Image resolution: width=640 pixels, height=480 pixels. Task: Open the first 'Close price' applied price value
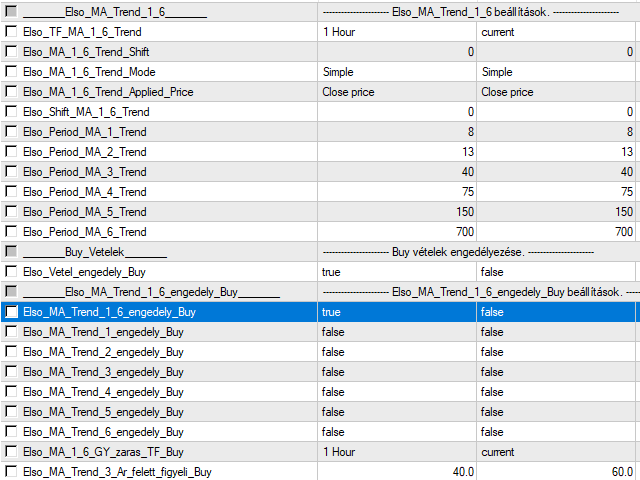point(397,92)
